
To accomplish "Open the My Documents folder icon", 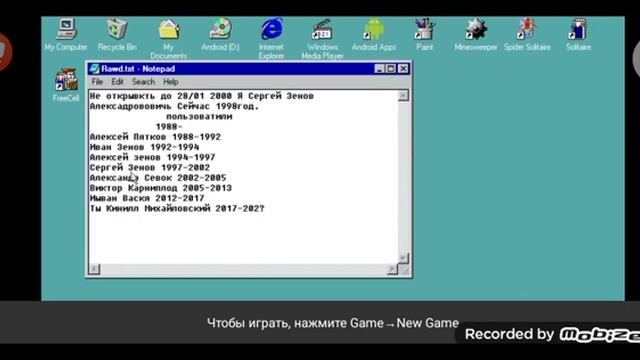I will pyautogui.click(x=169, y=38).
